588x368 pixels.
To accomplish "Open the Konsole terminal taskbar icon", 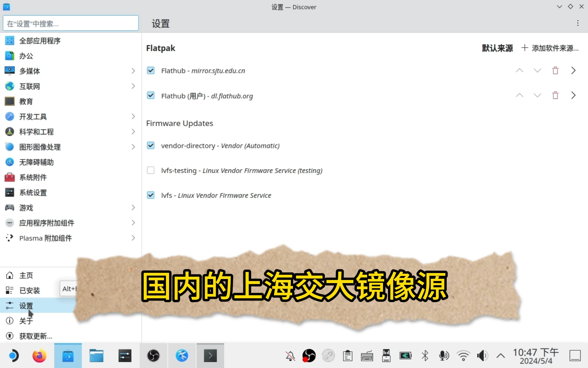I will coord(210,356).
